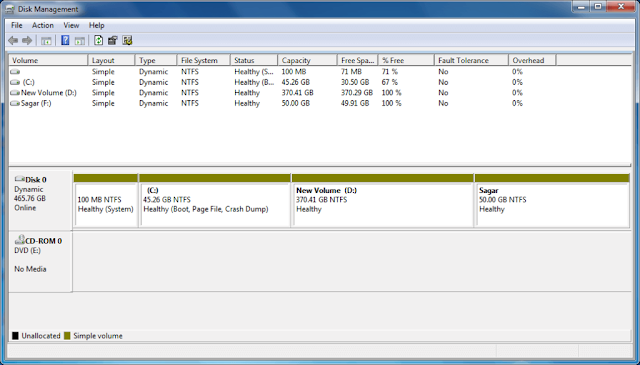Image resolution: width=640 pixels, height=365 pixels.
Task: Select the (C:) 45.26 GB partition block
Action: click(215, 200)
